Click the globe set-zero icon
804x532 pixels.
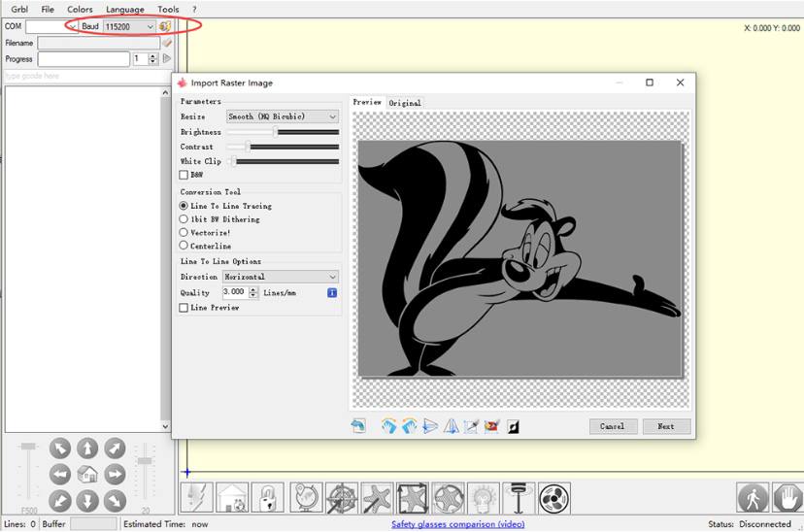click(x=306, y=498)
